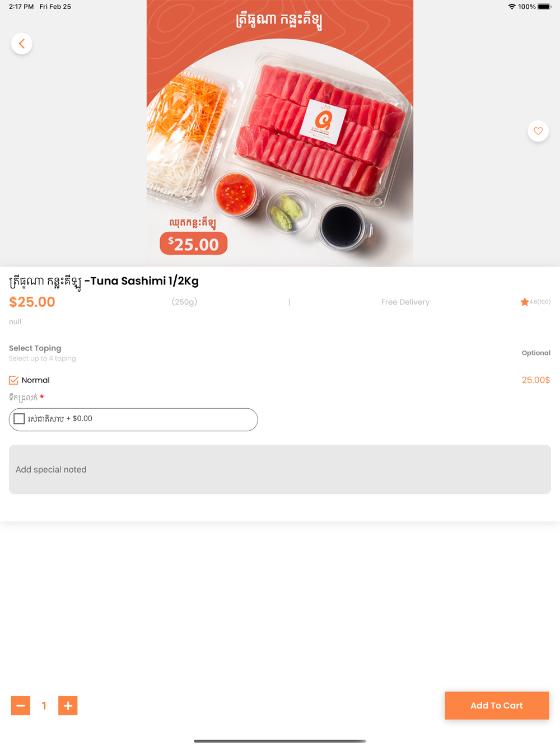560x747 pixels.
Task: Add the item with Add To Cart
Action: pos(497,706)
